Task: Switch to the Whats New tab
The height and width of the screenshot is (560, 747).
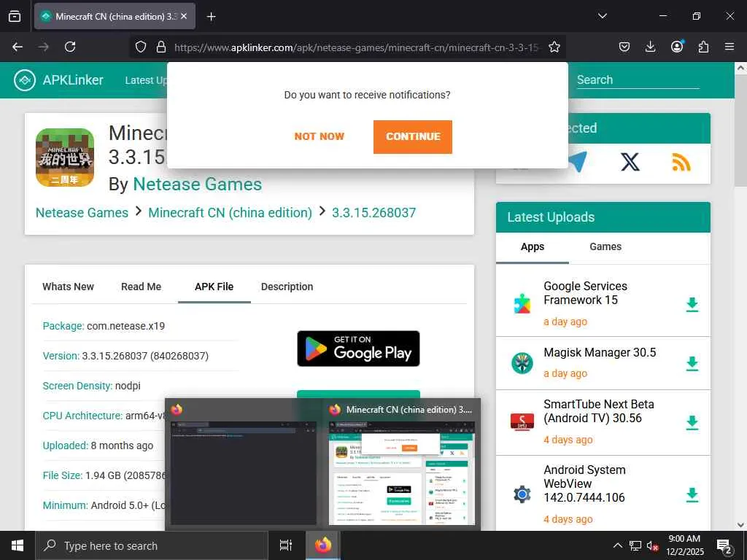Action: [68, 287]
